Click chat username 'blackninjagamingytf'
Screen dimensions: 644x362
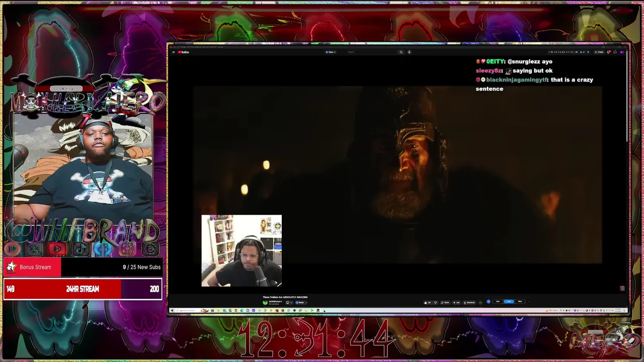point(517,79)
